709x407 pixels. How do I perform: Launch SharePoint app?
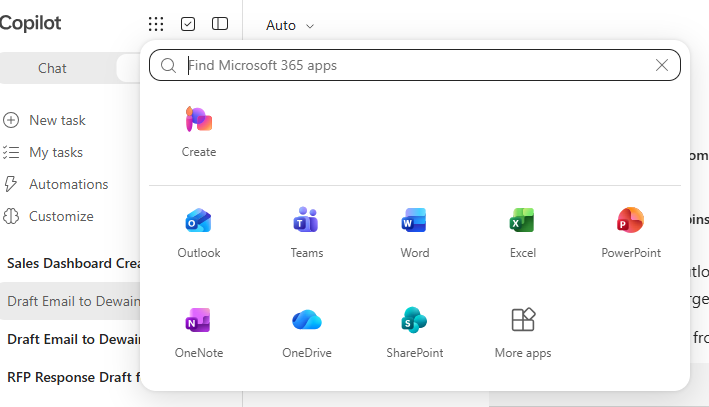(415, 333)
